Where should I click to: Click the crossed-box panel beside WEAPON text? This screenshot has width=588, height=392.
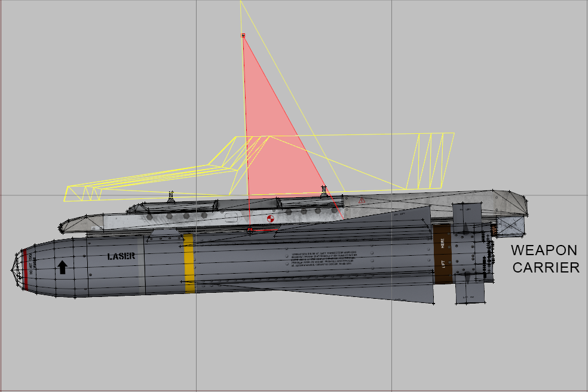pos(510,225)
